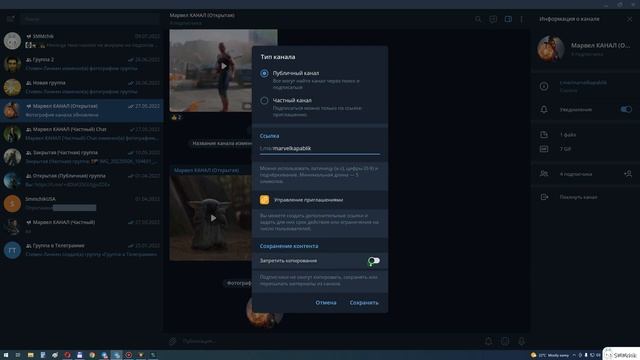
Task: Open the Новая группа chat
Action: (x=82, y=87)
